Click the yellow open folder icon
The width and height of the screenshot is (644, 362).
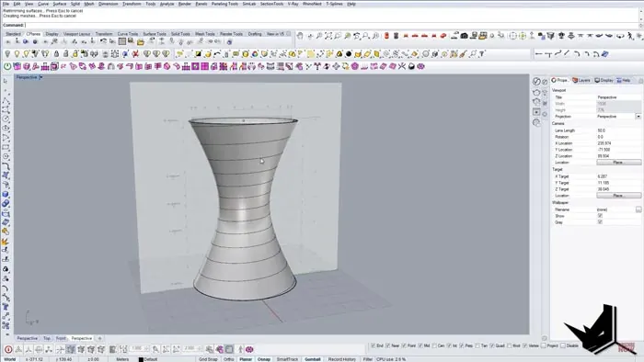[141, 41]
